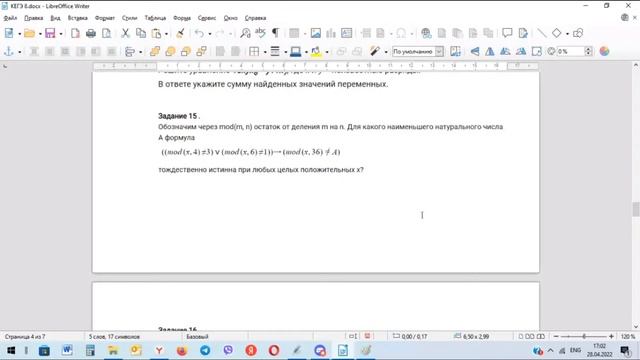Open the Формат menu

tap(104, 18)
